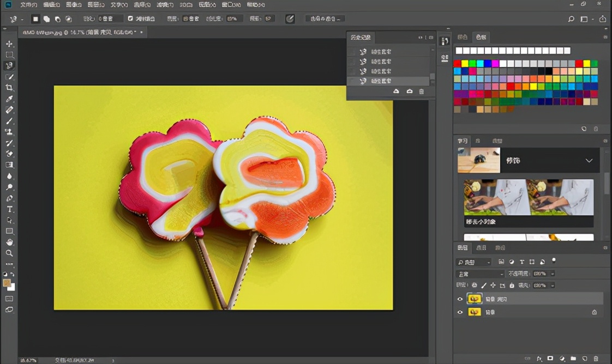
Task: Select the Brush tool
Action: pyautogui.click(x=9, y=121)
